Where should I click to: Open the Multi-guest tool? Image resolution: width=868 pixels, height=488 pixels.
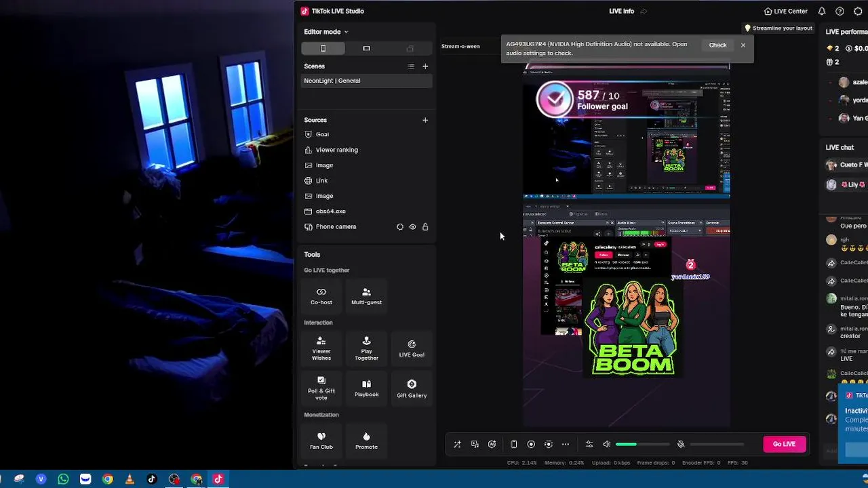point(366,296)
